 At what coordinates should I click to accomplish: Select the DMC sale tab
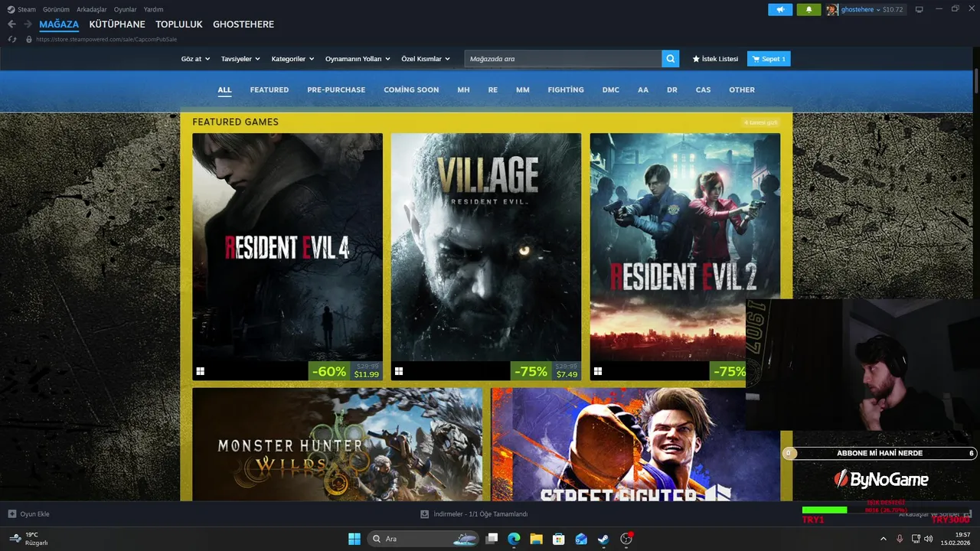click(x=611, y=90)
